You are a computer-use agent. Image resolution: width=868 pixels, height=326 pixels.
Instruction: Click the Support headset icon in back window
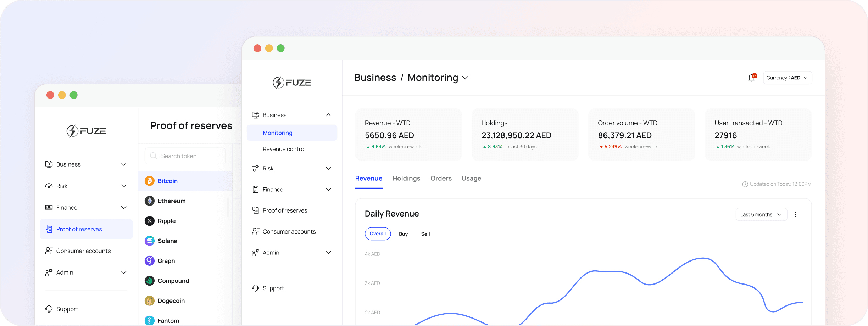click(49, 309)
